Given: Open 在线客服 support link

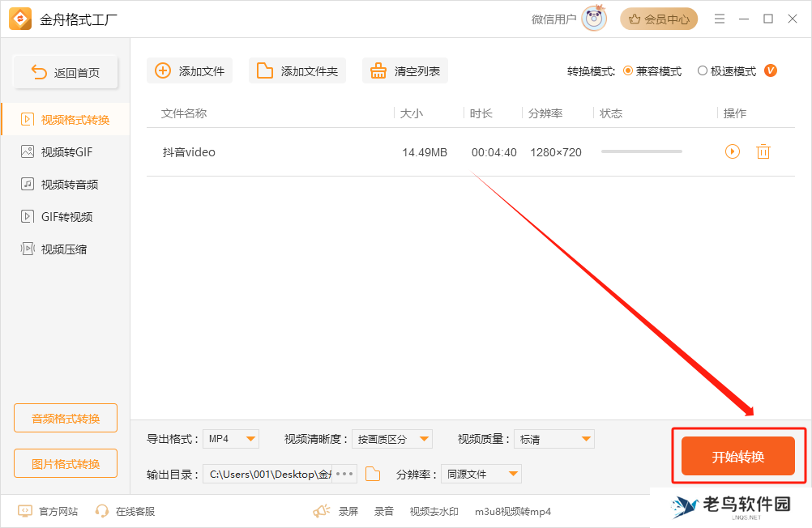Looking at the screenshot, I should click(125, 512).
